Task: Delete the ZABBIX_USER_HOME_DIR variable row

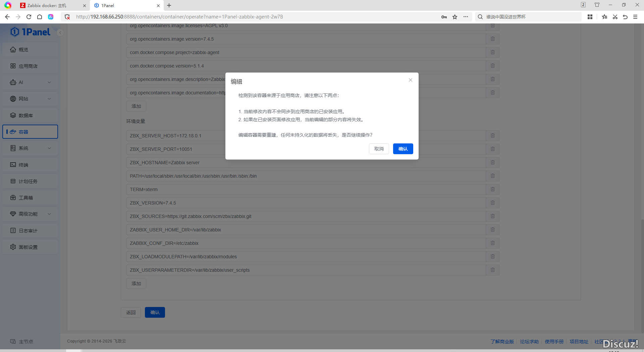Action: click(493, 230)
